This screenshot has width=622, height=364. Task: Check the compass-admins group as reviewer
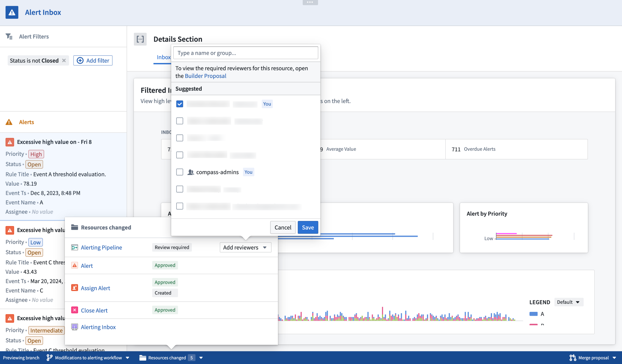(180, 172)
